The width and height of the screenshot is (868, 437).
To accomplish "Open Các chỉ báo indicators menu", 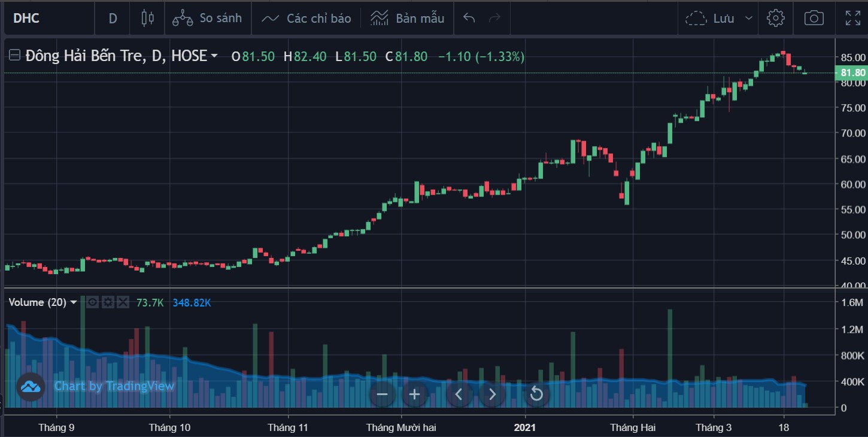I will [x=306, y=18].
